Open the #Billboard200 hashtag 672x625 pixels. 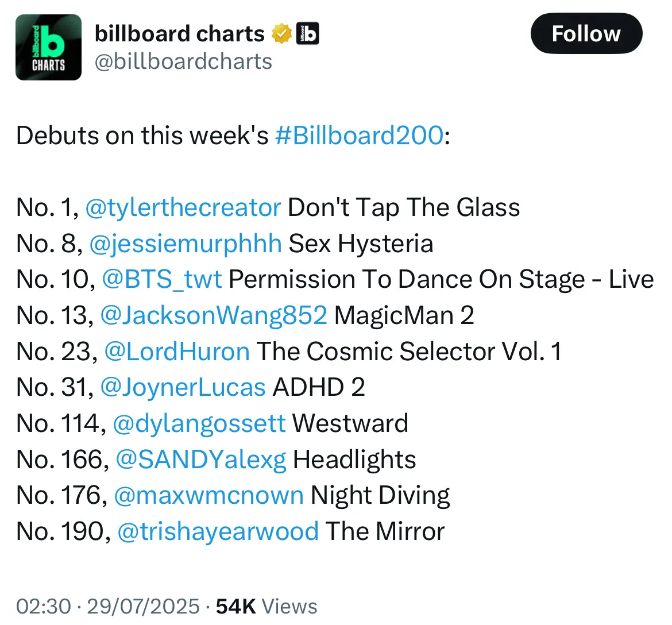[x=359, y=136]
